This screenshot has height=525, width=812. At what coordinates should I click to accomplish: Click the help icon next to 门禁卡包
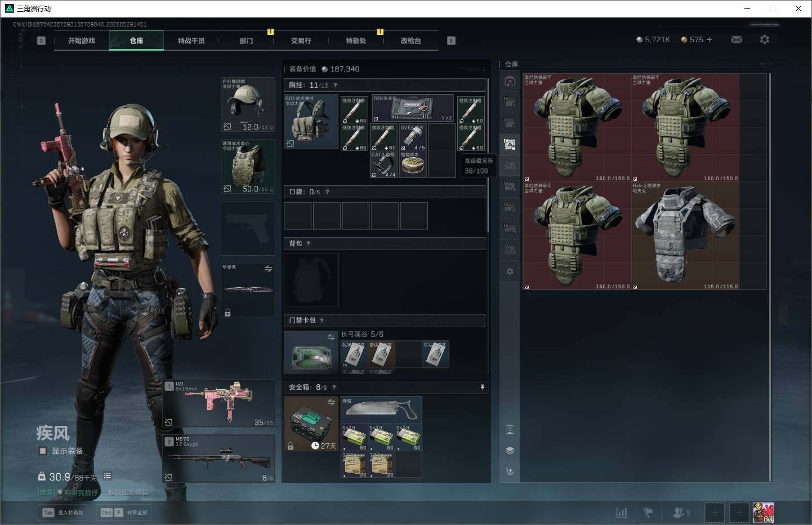pyautogui.click(x=322, y=320)
